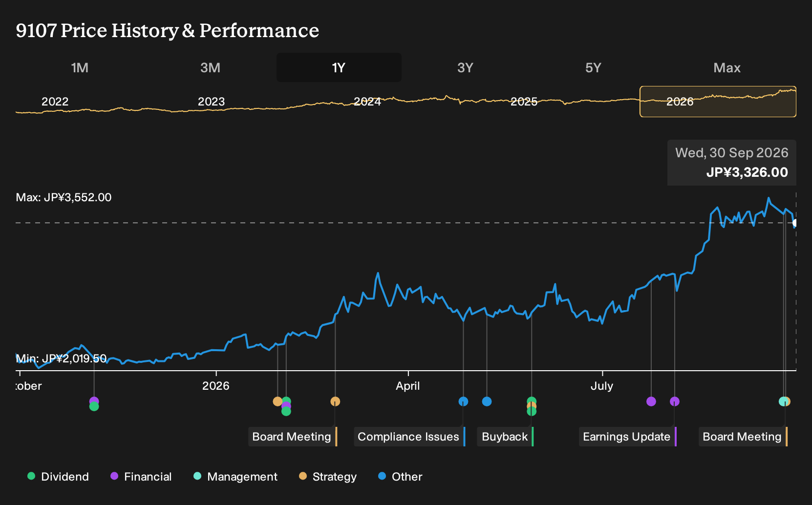Toggle the Financial legend filter
Viewport: 812px width, 505px height.
(141, 477)
